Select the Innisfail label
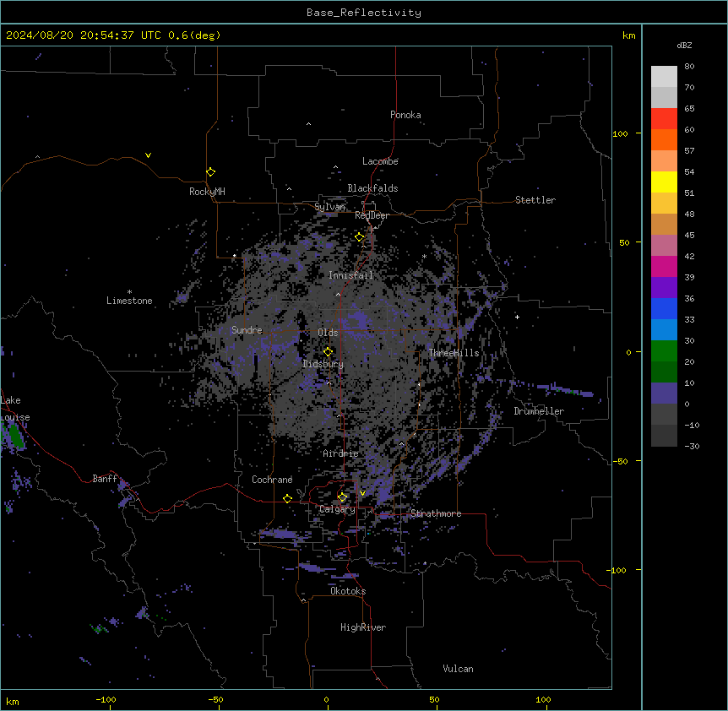 click(x=350, y=275)
